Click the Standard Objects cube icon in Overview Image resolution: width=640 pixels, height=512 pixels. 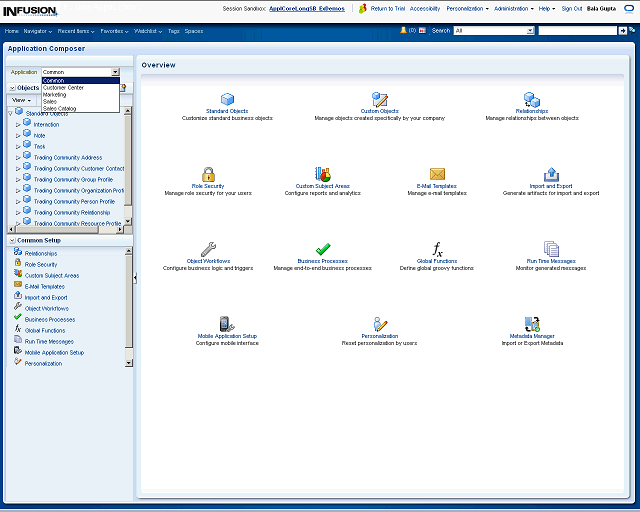(227, 99)
